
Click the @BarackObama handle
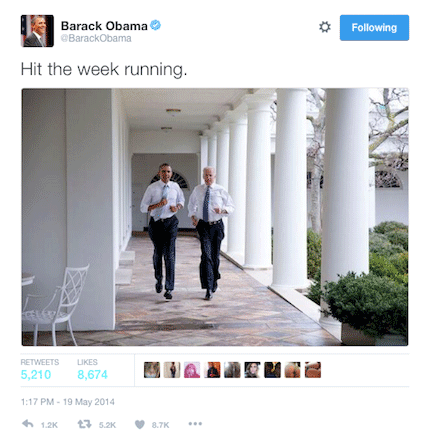click(x=96, y=38)
